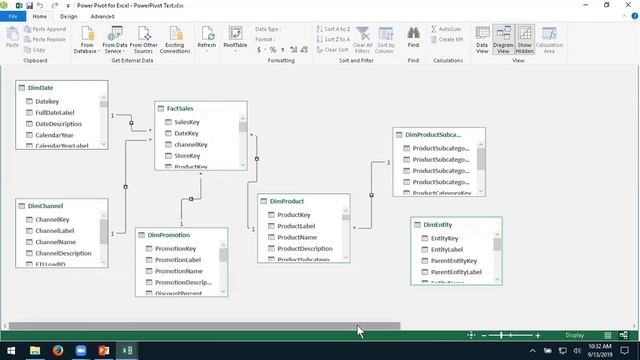Apply thousands separator comma format
Viewport: 640px width, 360px height.
tap(282, 50)
